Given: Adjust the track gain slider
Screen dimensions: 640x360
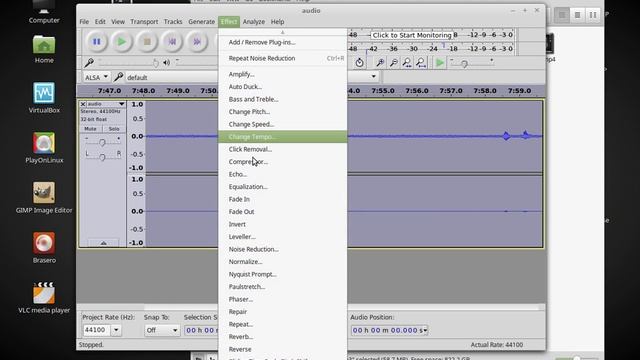Looking at the screenshot, I should (x=102, y=142).
